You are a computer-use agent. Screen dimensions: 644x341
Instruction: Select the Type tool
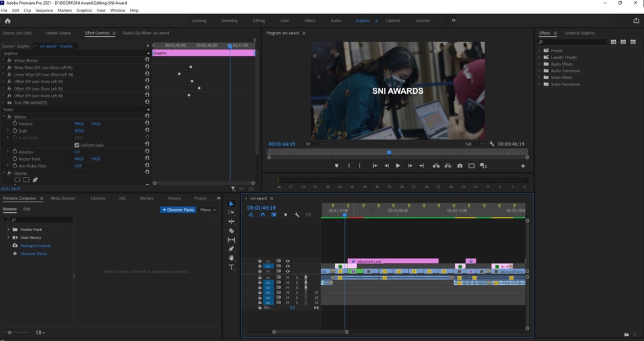[x=231, y=267]
